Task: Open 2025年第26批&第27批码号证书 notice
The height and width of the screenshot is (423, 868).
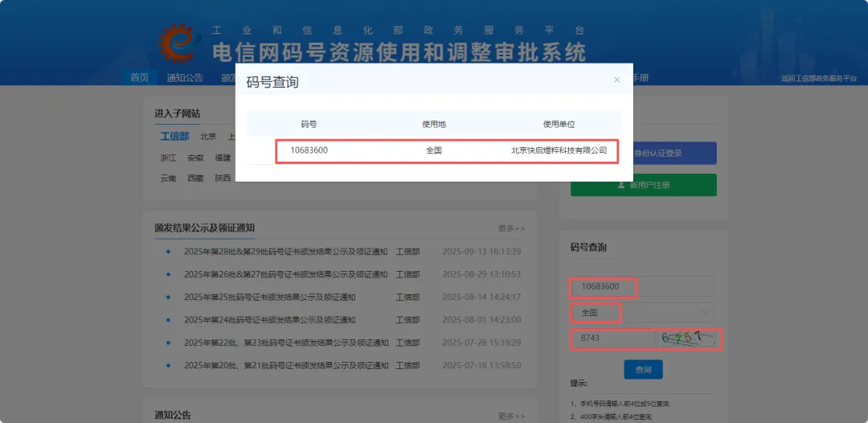Action: [x=285, y=274]
